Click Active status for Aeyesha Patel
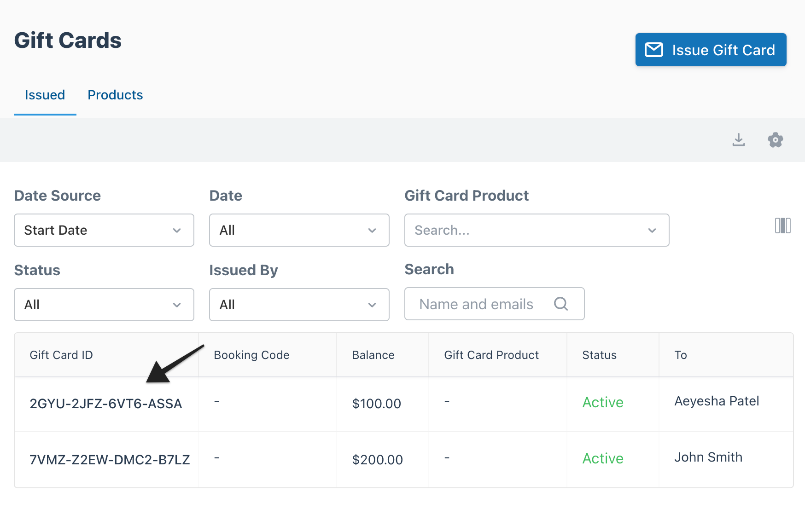This screenshot has width=805, height=532. [x=603, y=402]
